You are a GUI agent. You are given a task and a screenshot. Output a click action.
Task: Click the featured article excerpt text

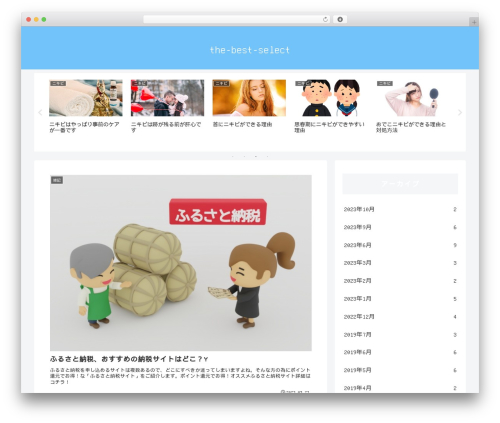coord(180,376)
